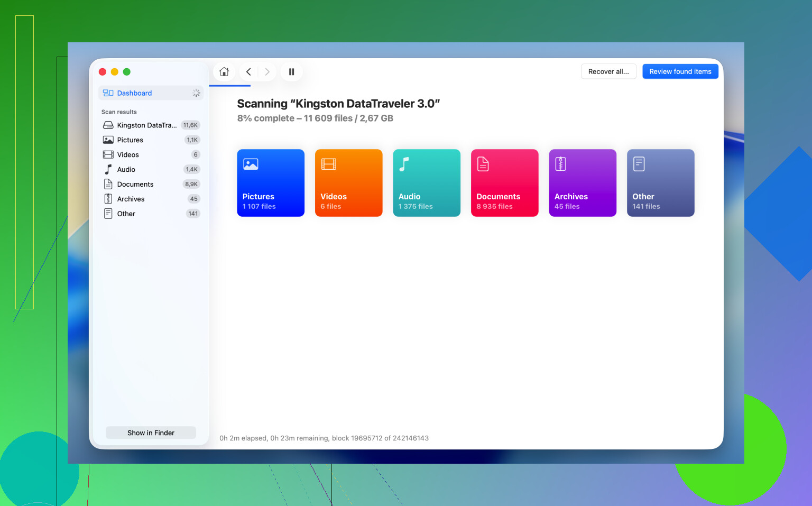Click the "0h 2m elapsed, 0h 23m remaining" status text
The width and height of the screenshot is (812, 506).
click(x=324, y=438)
